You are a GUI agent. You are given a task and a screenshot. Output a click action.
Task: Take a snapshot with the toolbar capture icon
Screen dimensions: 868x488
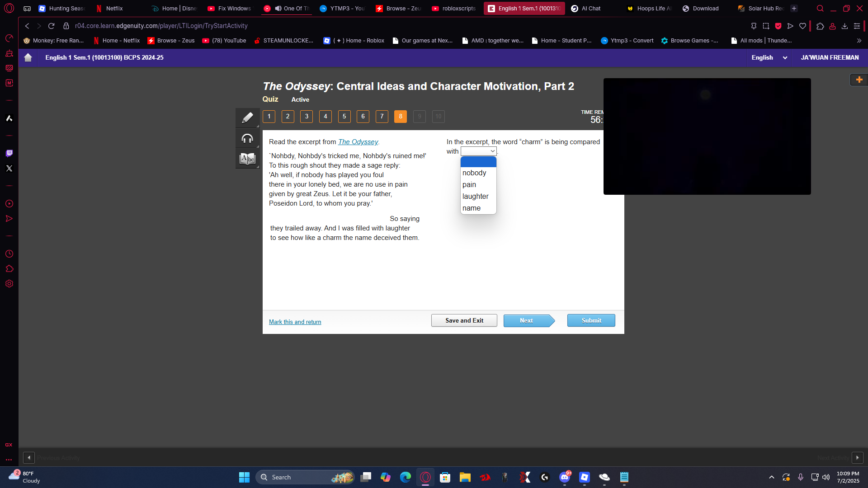coord(766,26)
